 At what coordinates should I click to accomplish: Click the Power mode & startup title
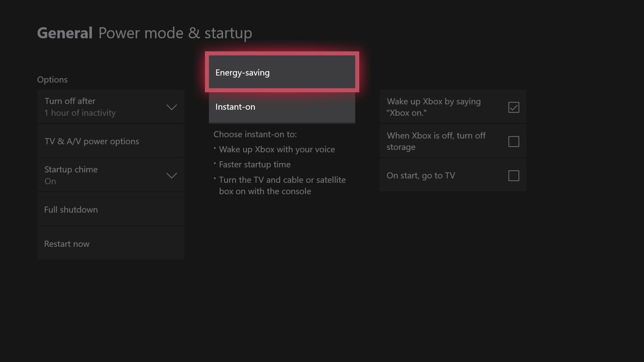pyautogui.click(x=175, y=33)
